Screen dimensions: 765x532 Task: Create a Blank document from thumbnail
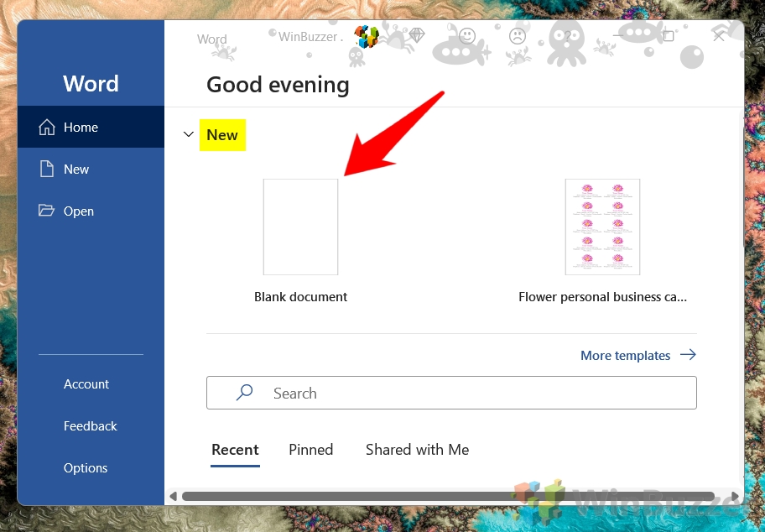[x=300, y=227]
